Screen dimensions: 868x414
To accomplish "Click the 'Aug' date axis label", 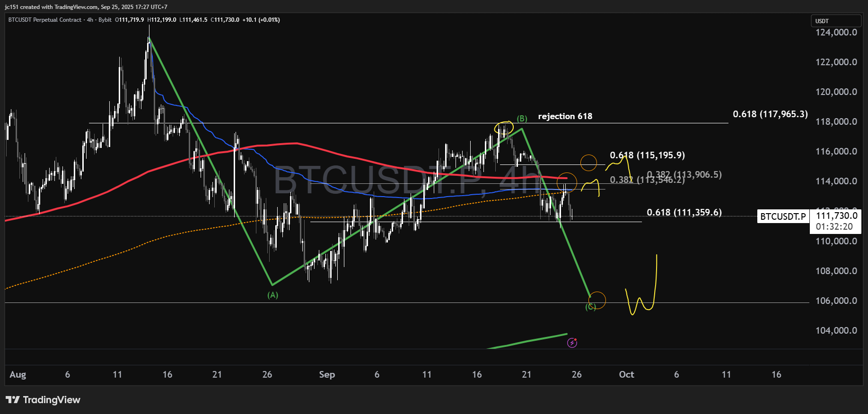I will click(x=18, y=374).
